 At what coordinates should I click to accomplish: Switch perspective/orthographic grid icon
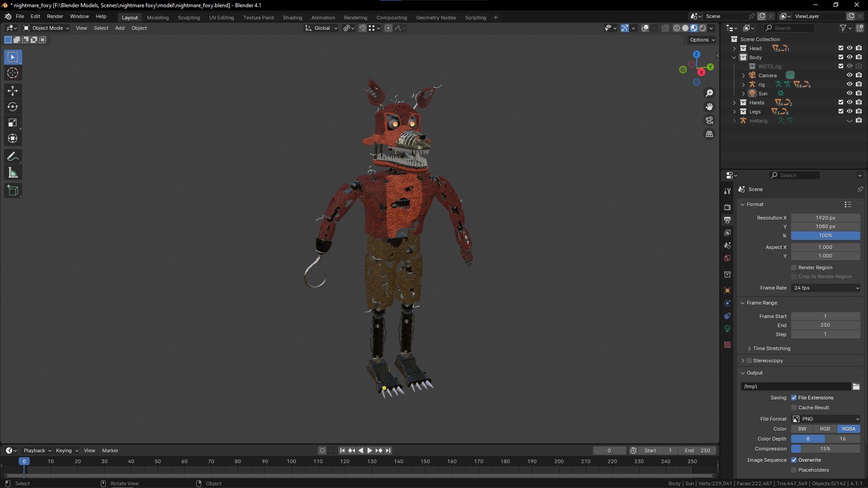click(709, 134)
